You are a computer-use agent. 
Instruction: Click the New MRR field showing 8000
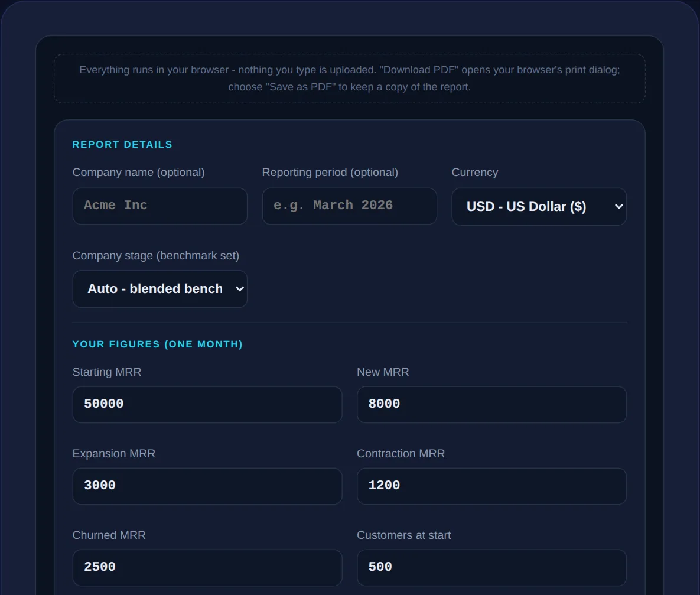[x=491, y=405]
